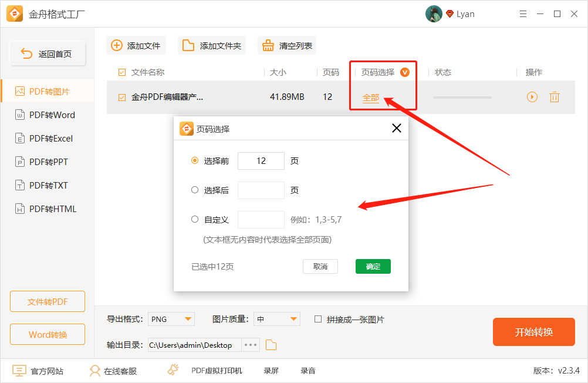
Task: Expand the 导出格式 PNG dropdown
Action: pos(188,320)
